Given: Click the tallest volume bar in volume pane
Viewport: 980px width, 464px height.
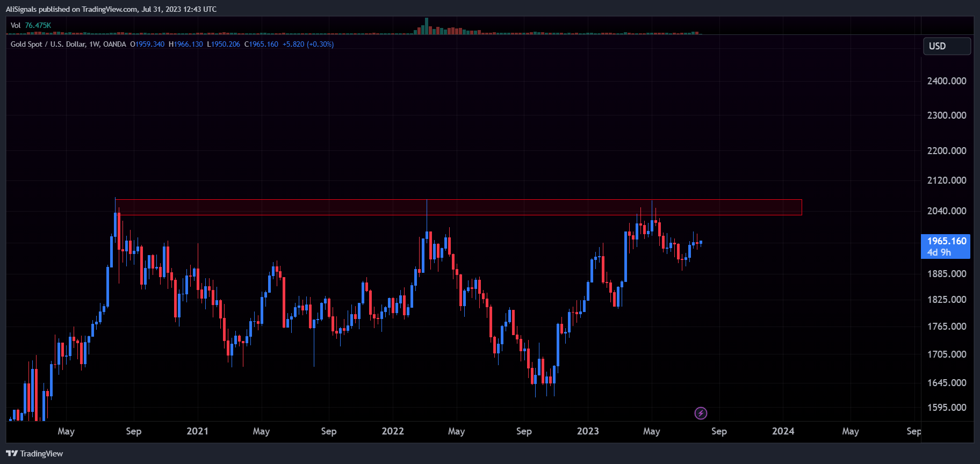Looking at the screenshot, I should click(x=427, y=26).
